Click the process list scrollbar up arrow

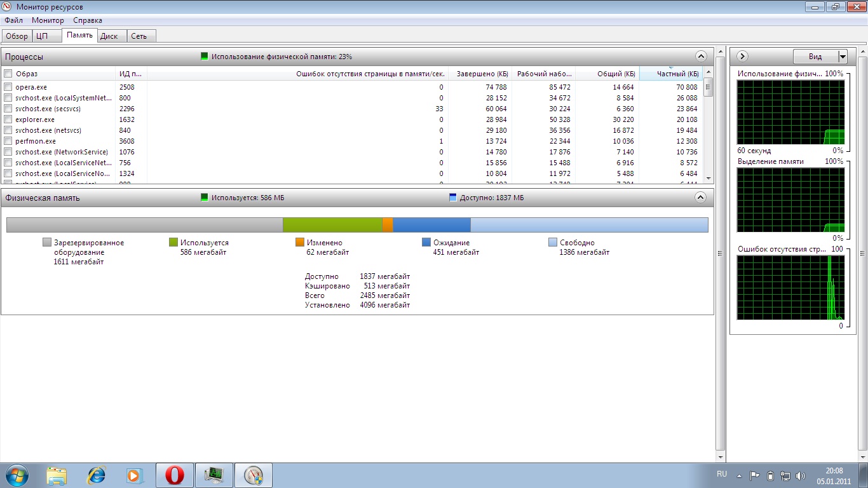(708, 72)
